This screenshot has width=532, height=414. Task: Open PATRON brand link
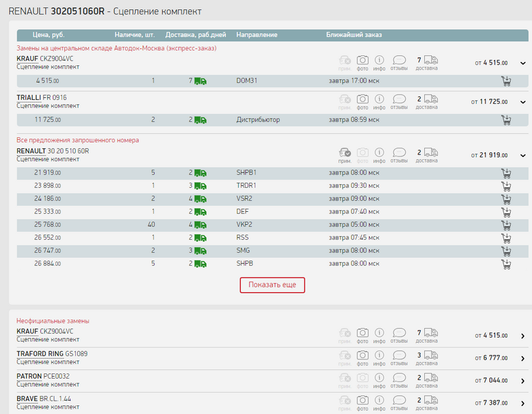point(29,376)
